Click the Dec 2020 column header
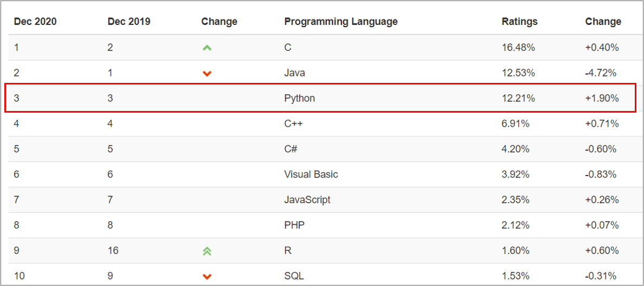The width and height of the screenshot is (644, 286). point(35,22)
